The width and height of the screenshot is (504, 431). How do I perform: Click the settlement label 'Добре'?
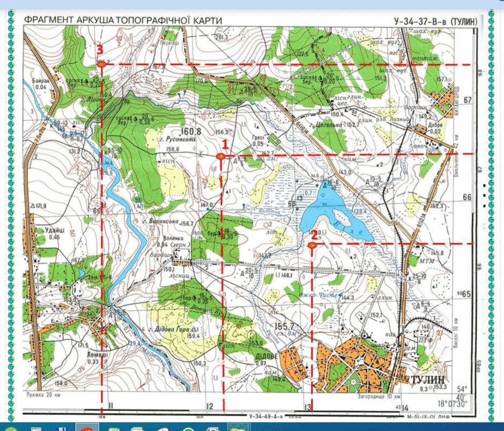[435, 125]
